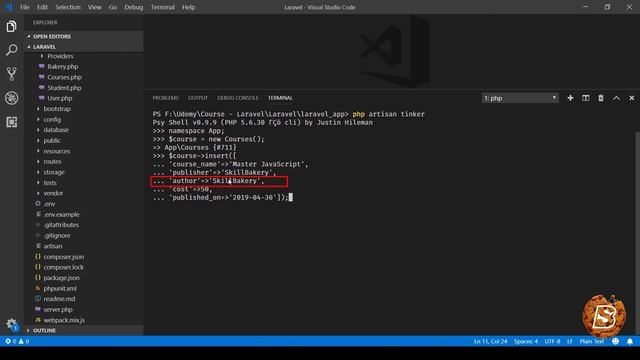
Task: Change language mode via Plain Text
Action: pos(591,341)
